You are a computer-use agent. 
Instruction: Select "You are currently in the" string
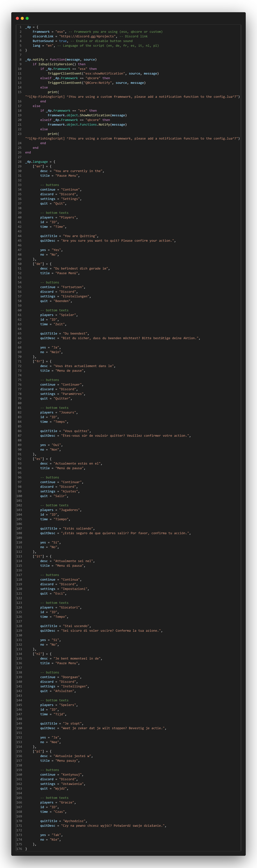coord(78,171)
